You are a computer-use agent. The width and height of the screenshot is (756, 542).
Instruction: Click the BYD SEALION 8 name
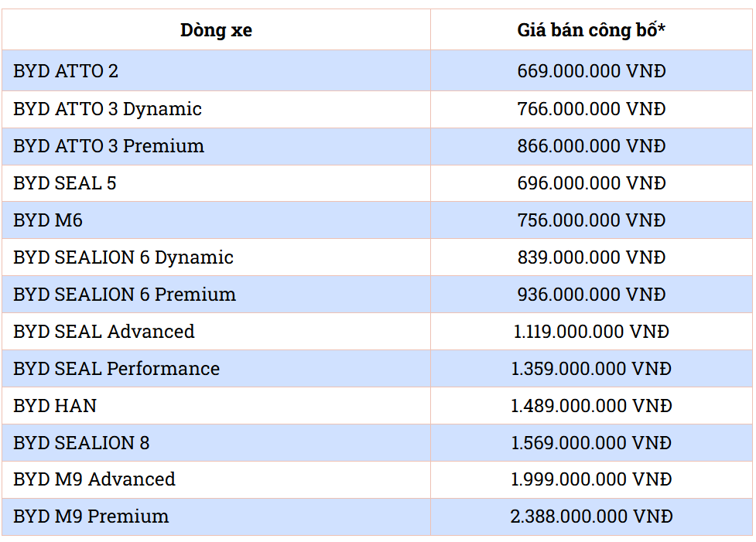(x=81, y=443)
